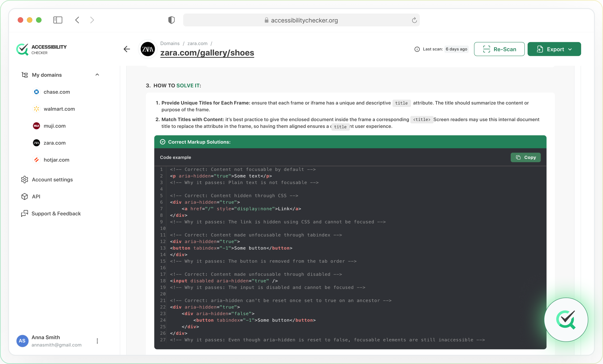Reload the page with the refresh icon
The width and height of the screenshot is (603, 364).
[414, 20]
